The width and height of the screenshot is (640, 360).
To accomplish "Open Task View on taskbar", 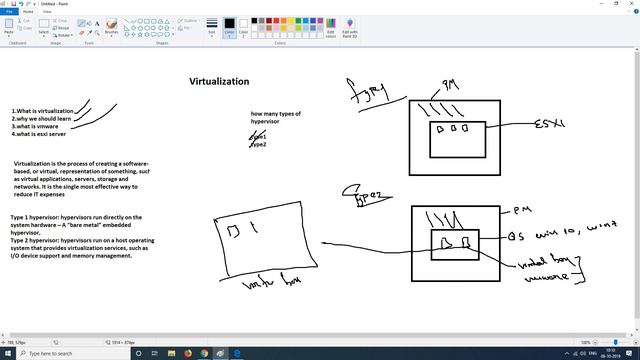I will pos(155,353).
